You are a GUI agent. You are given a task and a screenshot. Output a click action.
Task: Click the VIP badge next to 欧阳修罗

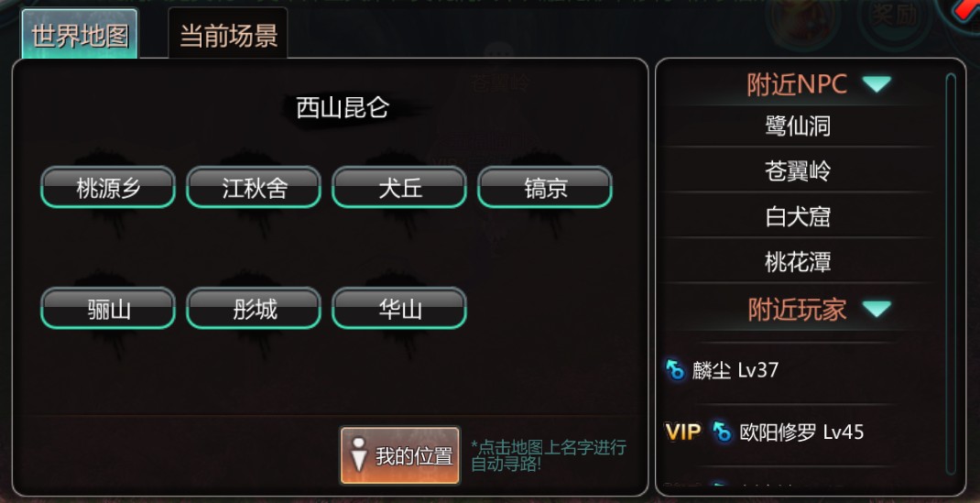coord(683,432)
